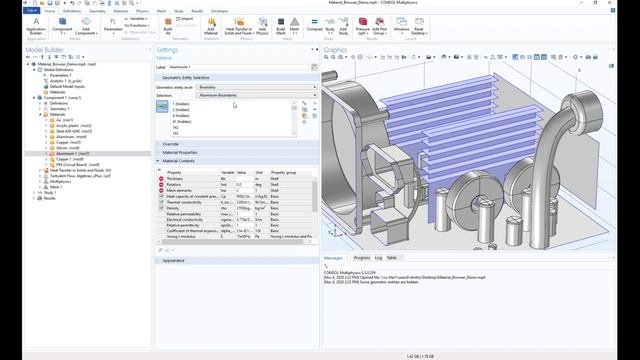Open the Geometric entity level dropdown

tap(257, 87)
